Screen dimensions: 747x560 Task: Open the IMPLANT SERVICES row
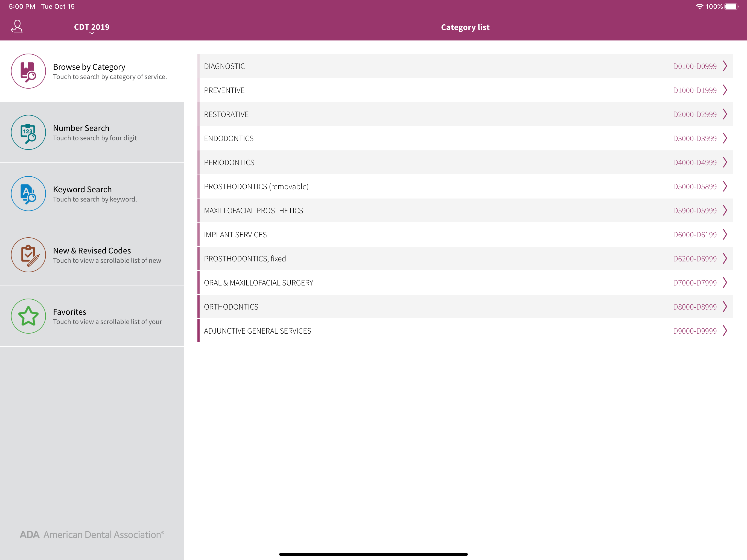[x=465, y=234]
